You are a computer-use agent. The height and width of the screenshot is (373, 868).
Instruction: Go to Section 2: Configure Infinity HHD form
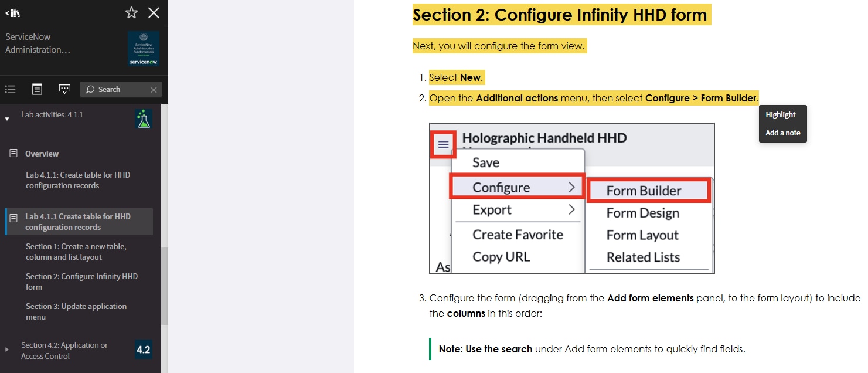tap(81, 282)
